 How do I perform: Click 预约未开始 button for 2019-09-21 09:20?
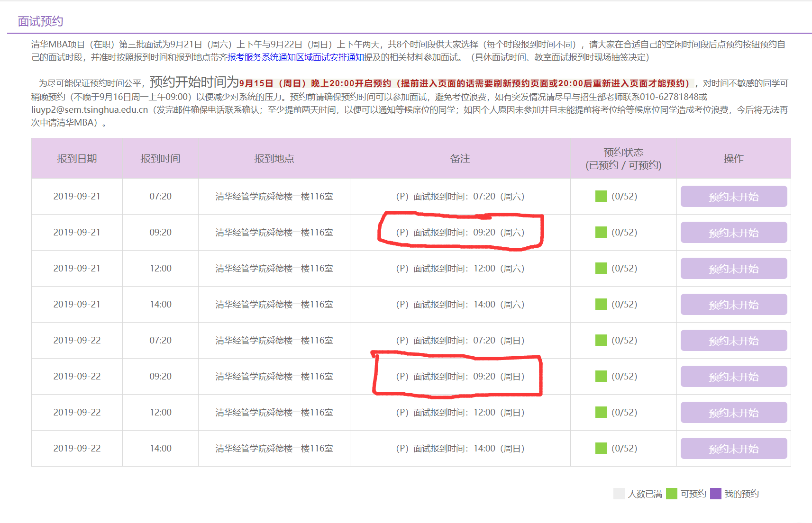coord(734,233)
